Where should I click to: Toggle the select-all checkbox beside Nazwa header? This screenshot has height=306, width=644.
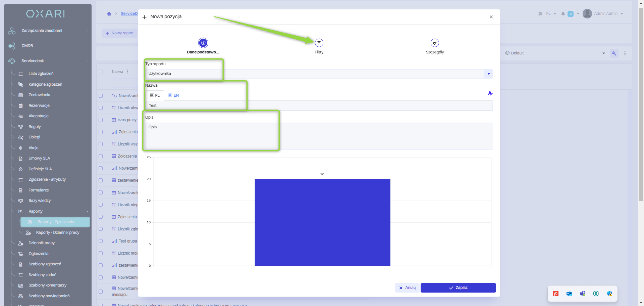click(101, 72)
